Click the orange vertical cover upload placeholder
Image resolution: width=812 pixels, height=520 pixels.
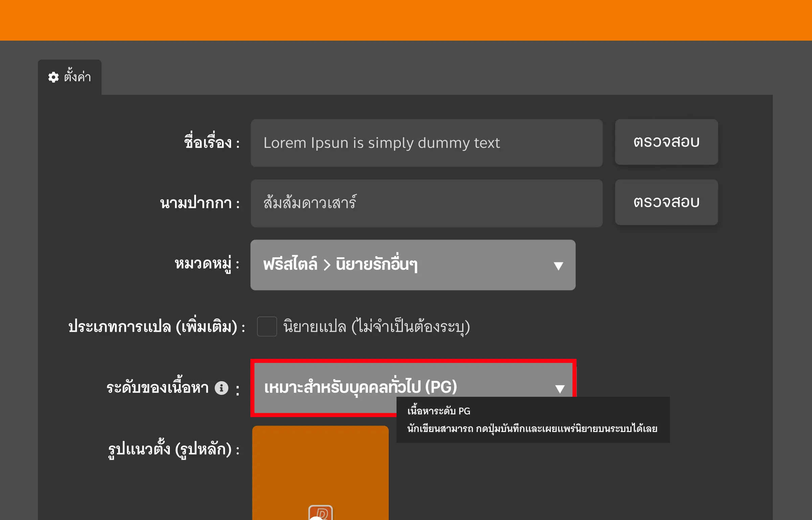[320, 474]
